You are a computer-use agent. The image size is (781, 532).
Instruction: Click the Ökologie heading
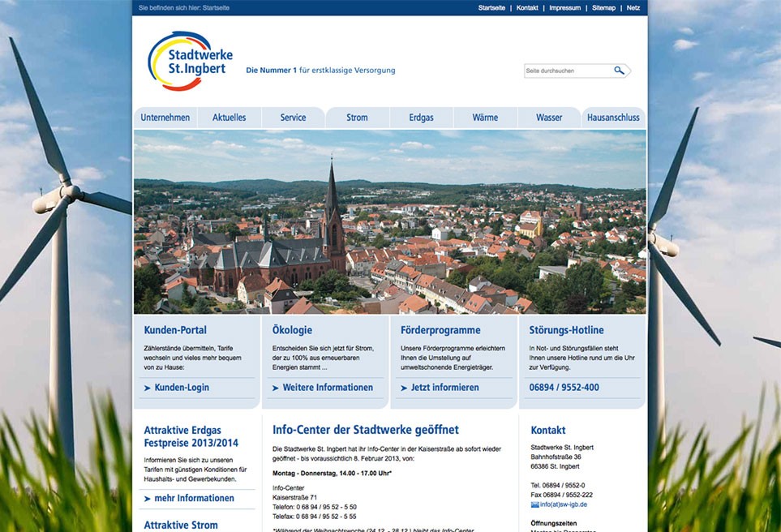[x=293, y=330]
